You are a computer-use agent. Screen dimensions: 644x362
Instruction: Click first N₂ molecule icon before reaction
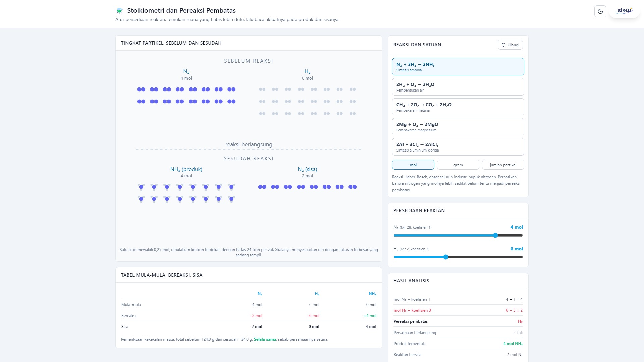[x=141, y=89]
